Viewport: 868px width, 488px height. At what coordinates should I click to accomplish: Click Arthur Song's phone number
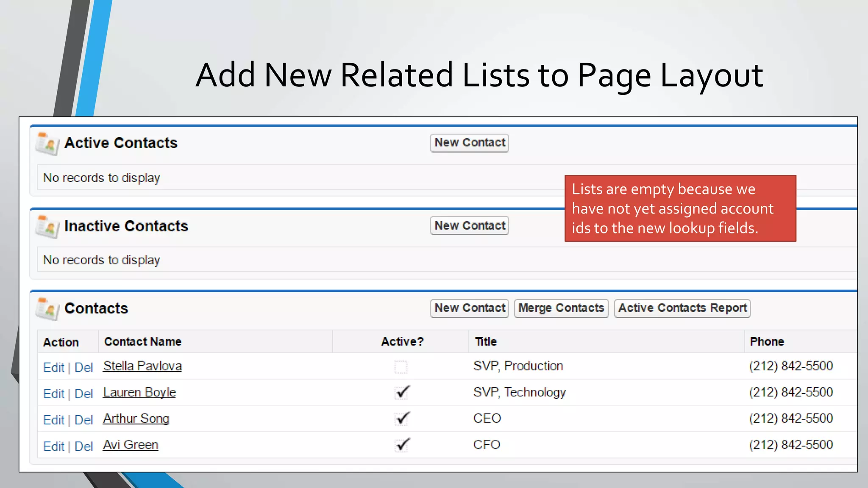791,419
